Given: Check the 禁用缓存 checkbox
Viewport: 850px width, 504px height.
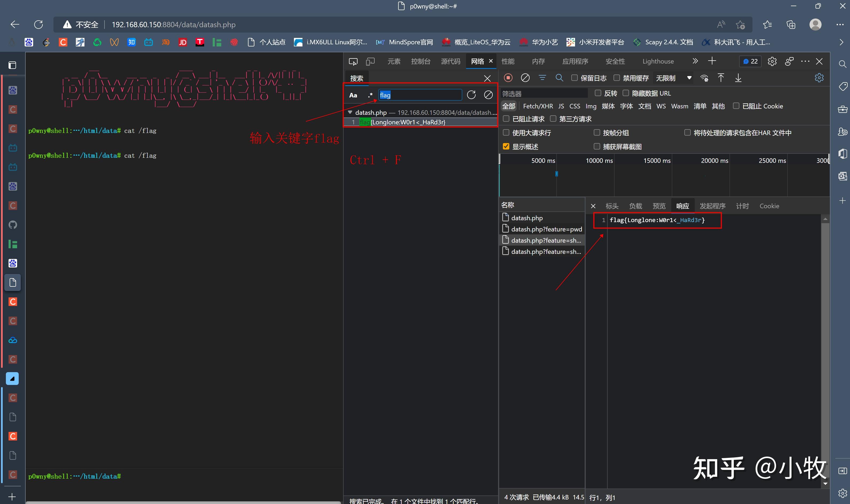Looking at the screenshot, I should 616,78.
